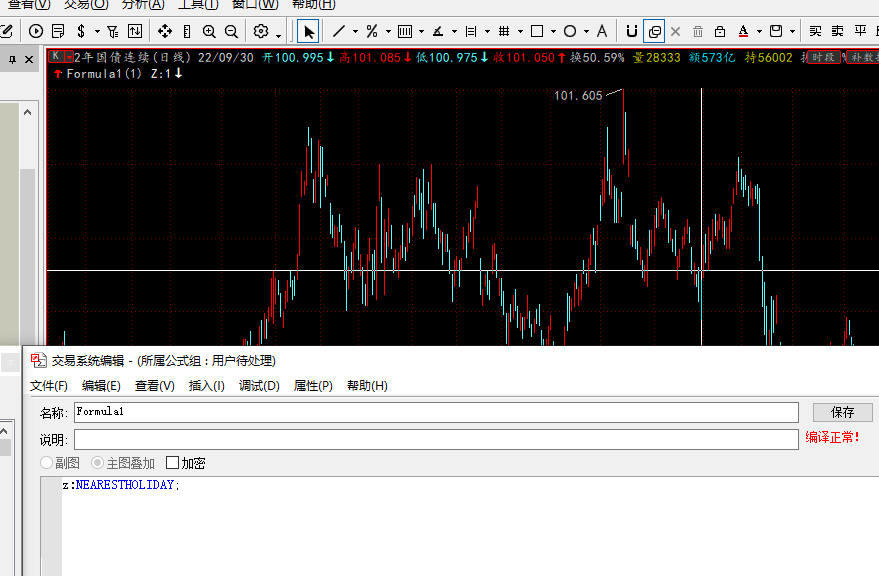Select the rectangle shape drawing tool

[537, 31]
